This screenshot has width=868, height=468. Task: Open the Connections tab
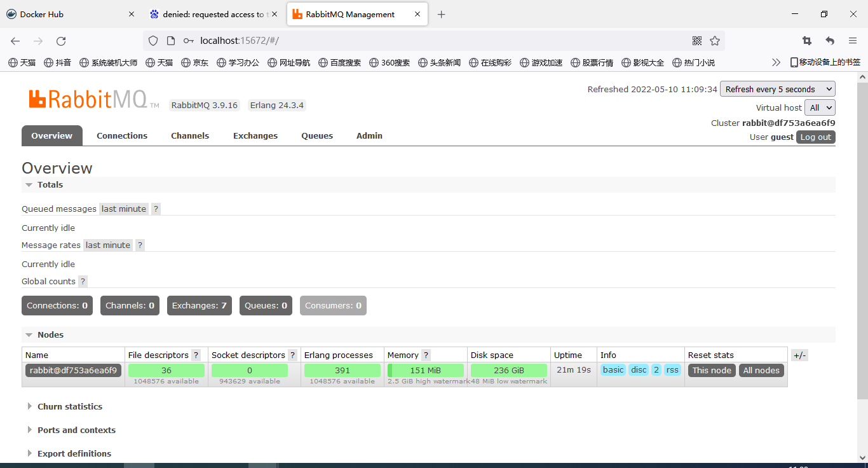tap(122, 135)
